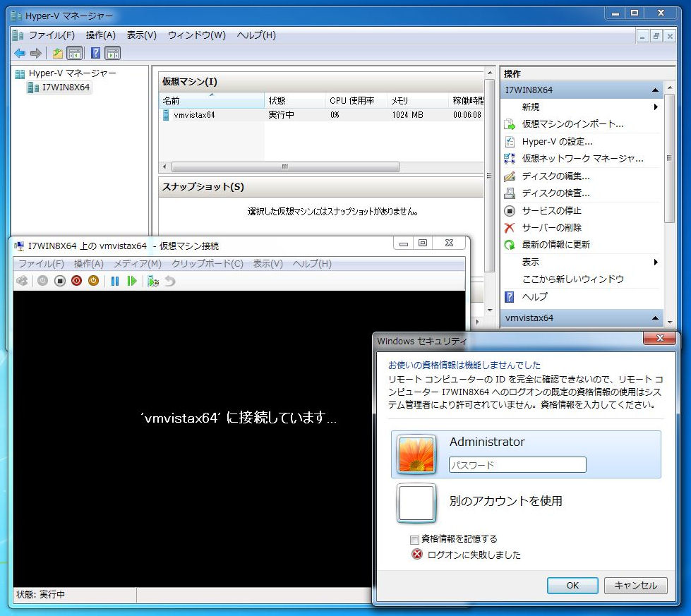The image size is (691, 616).
Task: Click the 仮想ネットワーク マネージャー icon
Action: pos(510,159)
